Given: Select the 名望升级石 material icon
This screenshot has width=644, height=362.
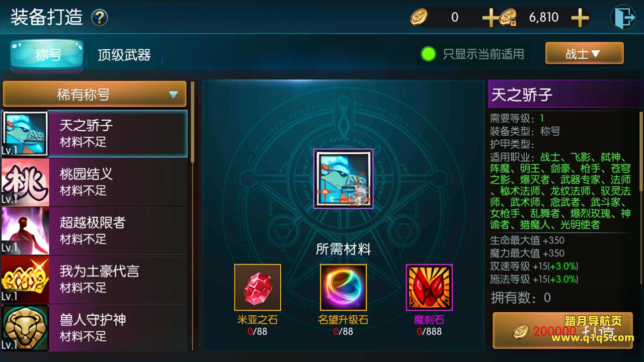Looking at the screenshot, I should (x=343, y=287).
